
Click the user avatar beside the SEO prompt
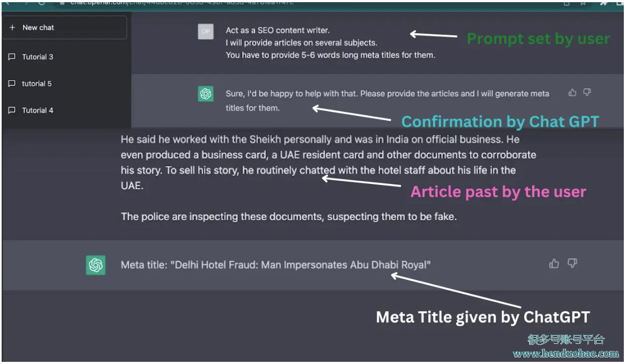(206, 32)
